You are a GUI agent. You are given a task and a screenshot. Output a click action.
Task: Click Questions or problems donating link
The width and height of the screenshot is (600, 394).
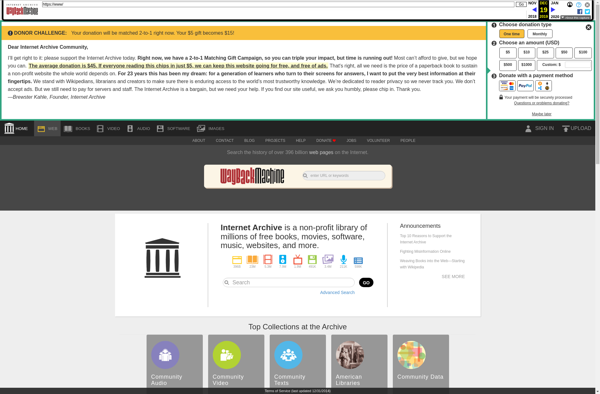(x=541, y=103)
